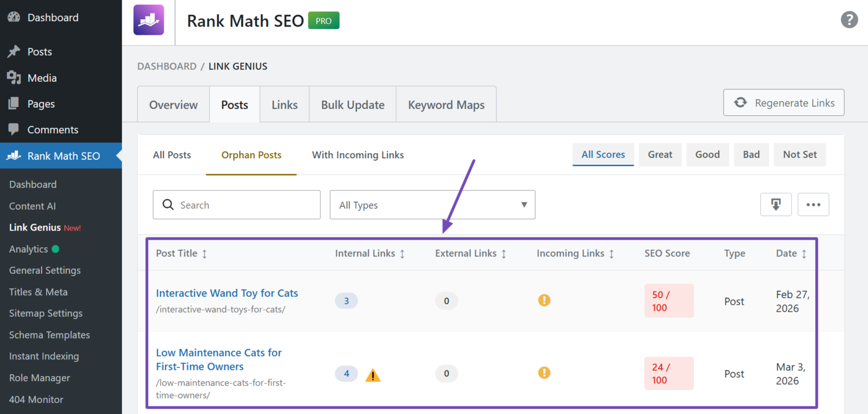Show the All Posts sub-tab
This screenshot has width=868, height=414.
[172, 155]
